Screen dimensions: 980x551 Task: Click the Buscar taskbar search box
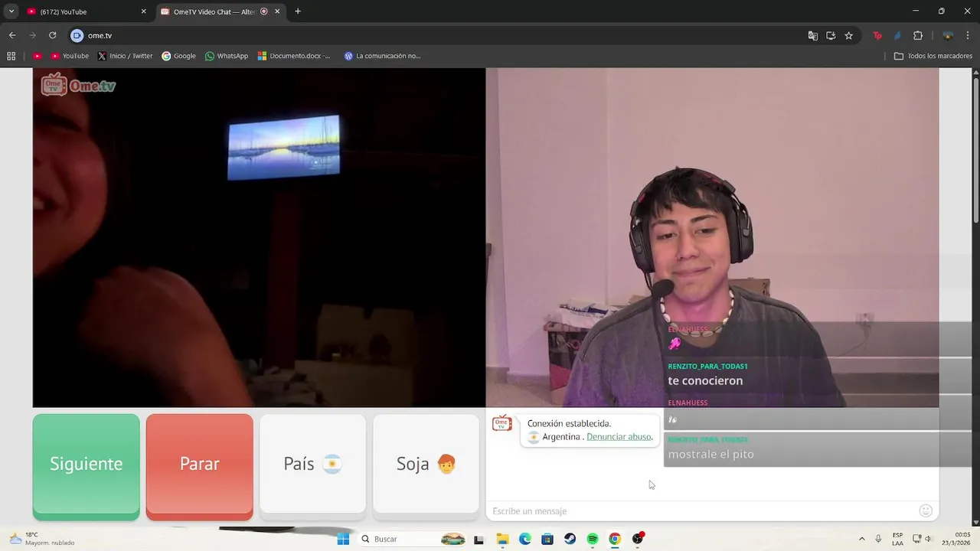tap(413, 539)
